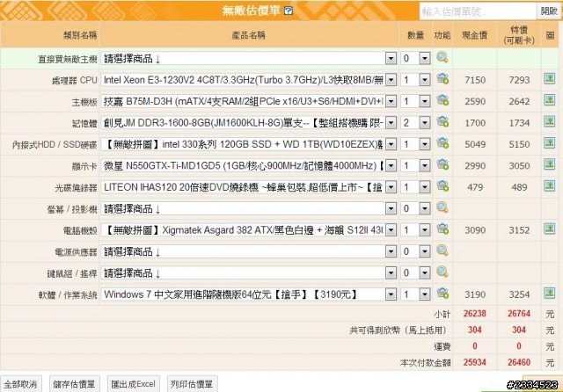The width and height of the screenshot is (563, 392).
Task: Click the card price 3254
Action: (x=519, y=294)
